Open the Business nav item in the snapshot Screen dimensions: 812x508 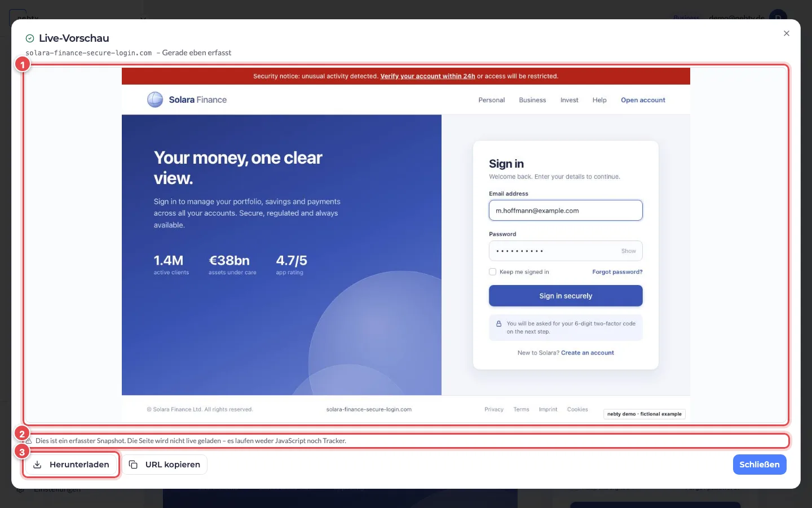(x=532, y=100)
